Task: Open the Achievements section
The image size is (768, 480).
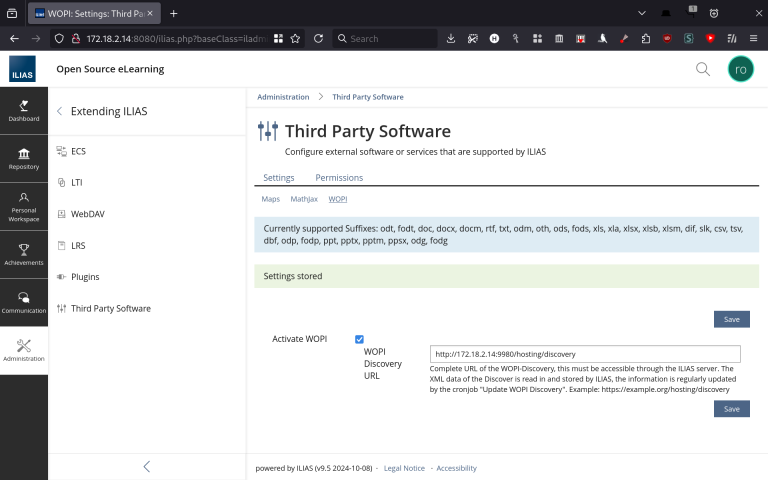Action: [x=24, y=254]
